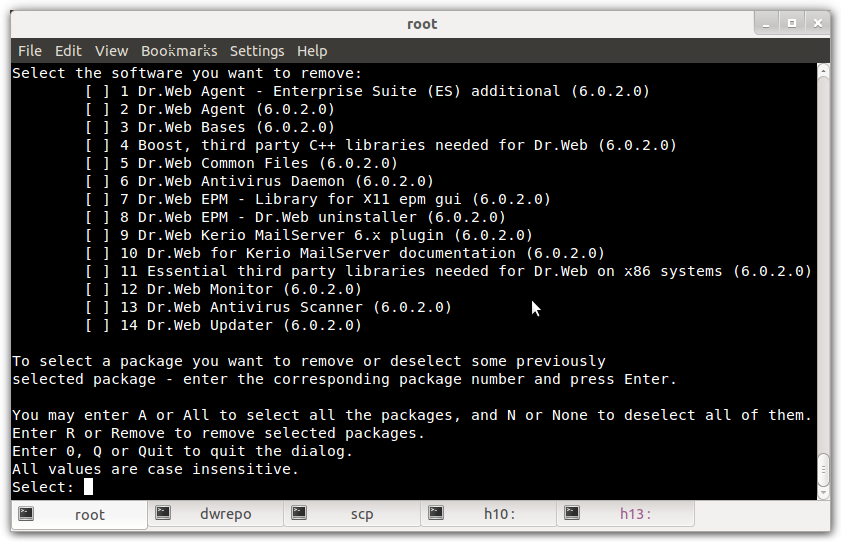Click the 'Select the software you want to remove:' line
This screenshot has width=841, height=542.
pyautogui.click(x=187, y=73)
